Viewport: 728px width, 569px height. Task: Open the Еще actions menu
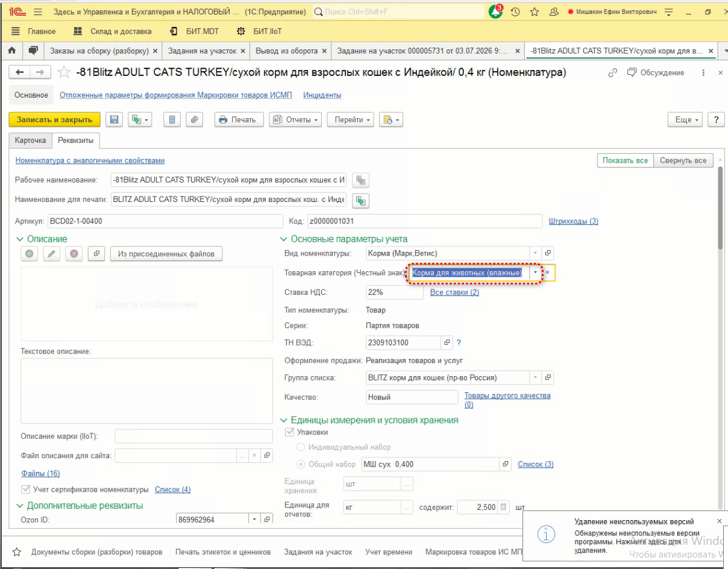click(x=686, y=119)
